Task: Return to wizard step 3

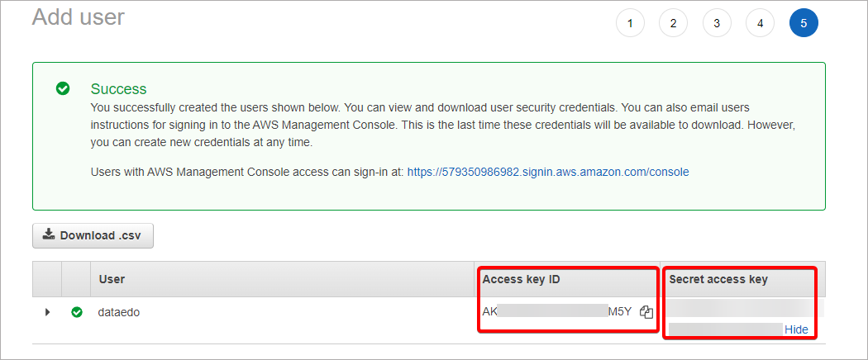Action: tap(717, 23)
